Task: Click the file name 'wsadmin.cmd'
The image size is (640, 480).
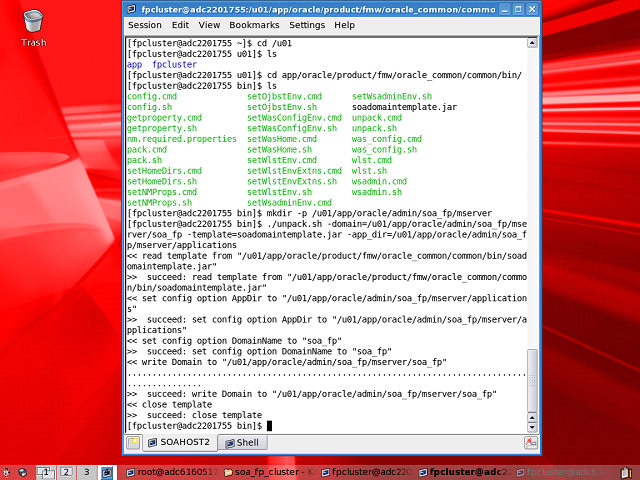Action: point(379,181)
